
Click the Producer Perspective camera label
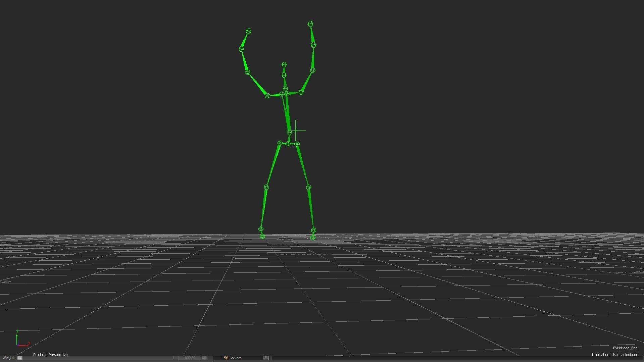tap(50, 355)
